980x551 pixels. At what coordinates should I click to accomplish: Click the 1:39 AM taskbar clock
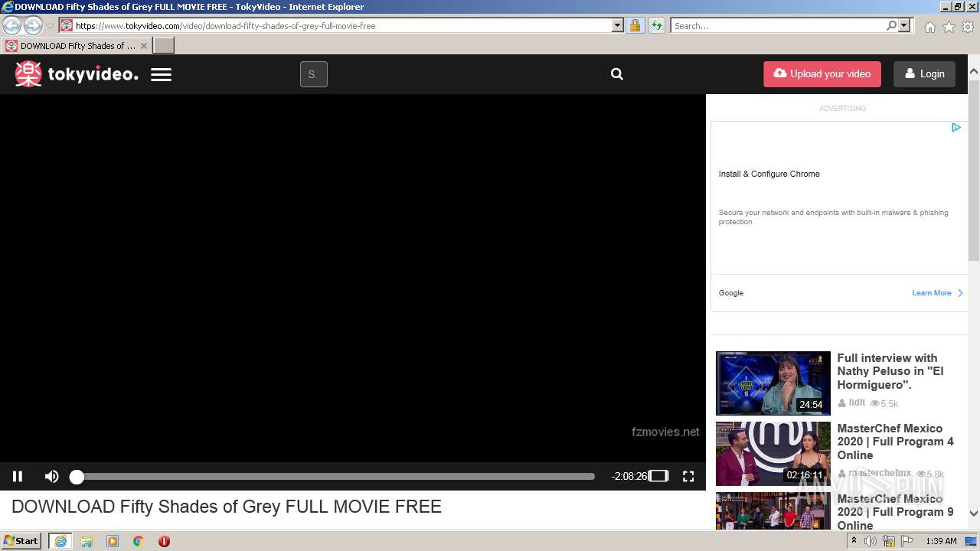point(941,541)
